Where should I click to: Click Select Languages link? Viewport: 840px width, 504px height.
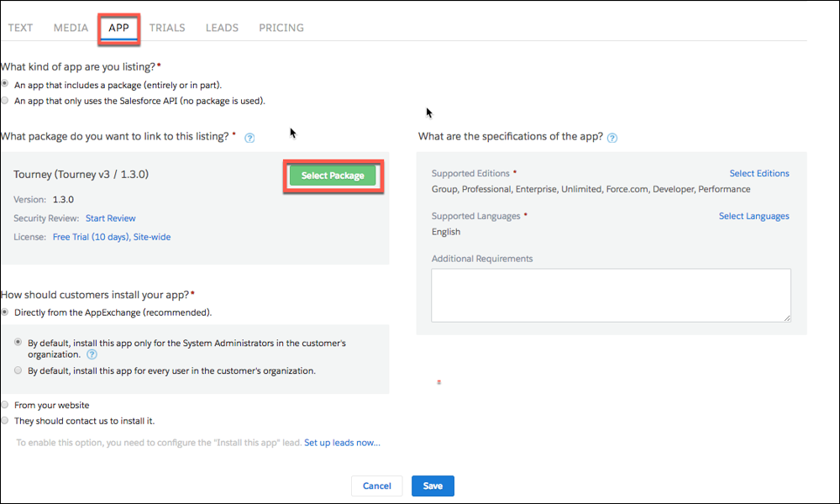tap(753, 216)
